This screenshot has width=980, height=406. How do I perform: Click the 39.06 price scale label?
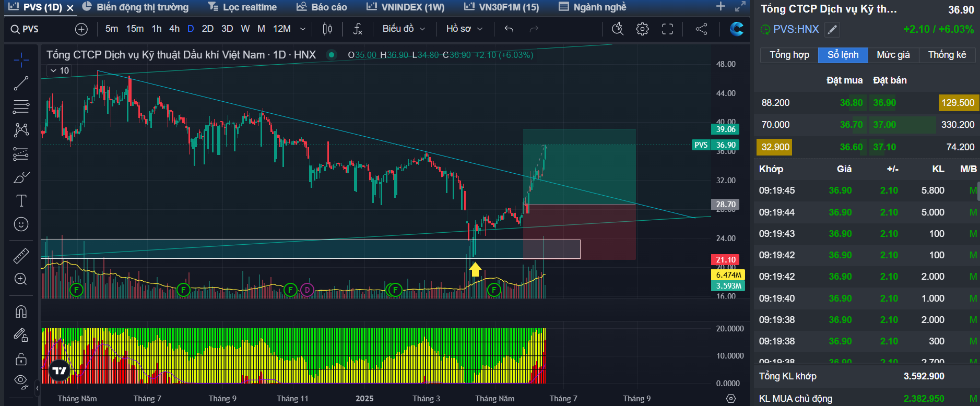coord(726,129)
